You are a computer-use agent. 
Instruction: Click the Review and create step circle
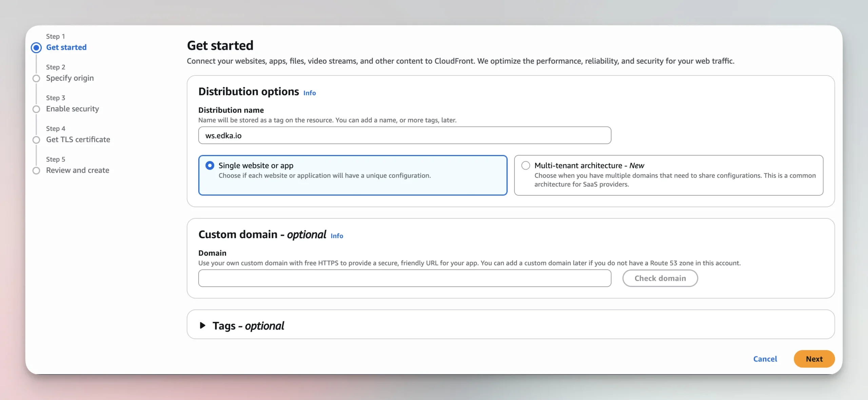click(36, 170)
